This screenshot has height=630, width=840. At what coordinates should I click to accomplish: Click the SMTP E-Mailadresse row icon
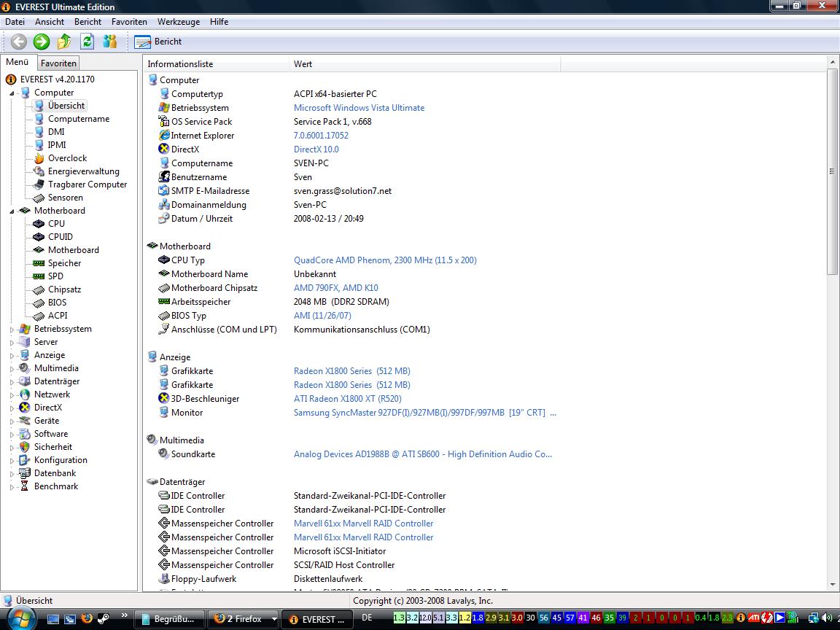coord(164,191)
